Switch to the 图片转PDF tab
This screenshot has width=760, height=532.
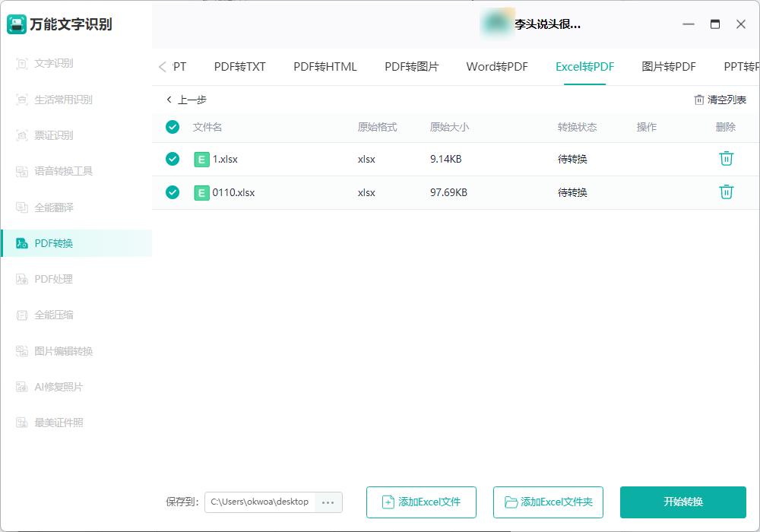point(667,66)
